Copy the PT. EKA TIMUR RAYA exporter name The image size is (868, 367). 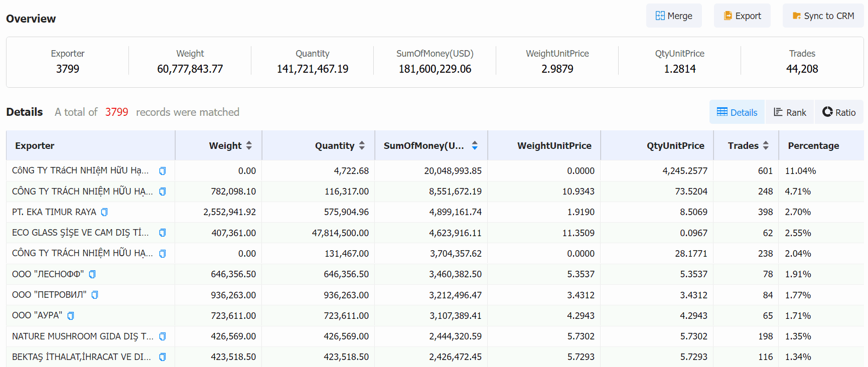[x=104, y=212]
